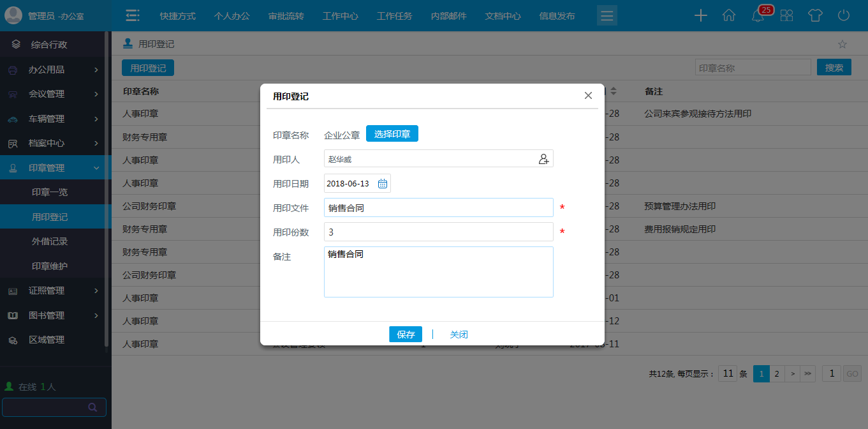Click the home icon in the top bar
Viewport: 868px width, 429px height.
729,15
